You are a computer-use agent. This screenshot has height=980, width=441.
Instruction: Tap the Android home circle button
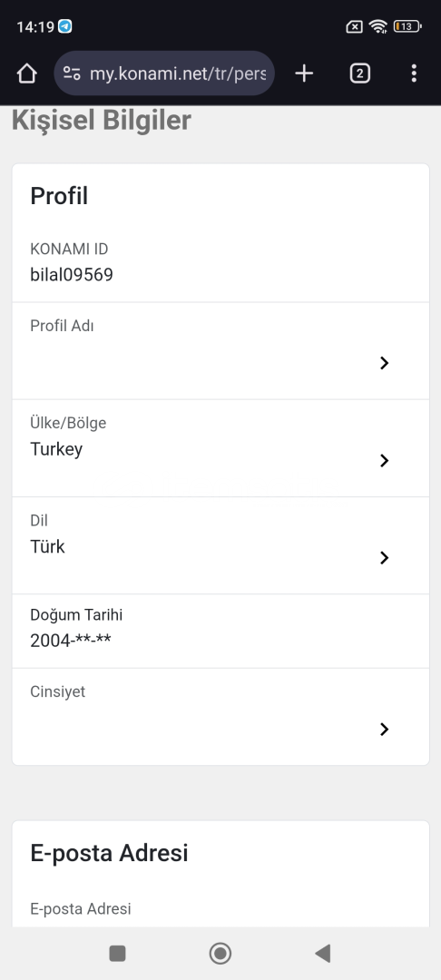pos(220,953)
